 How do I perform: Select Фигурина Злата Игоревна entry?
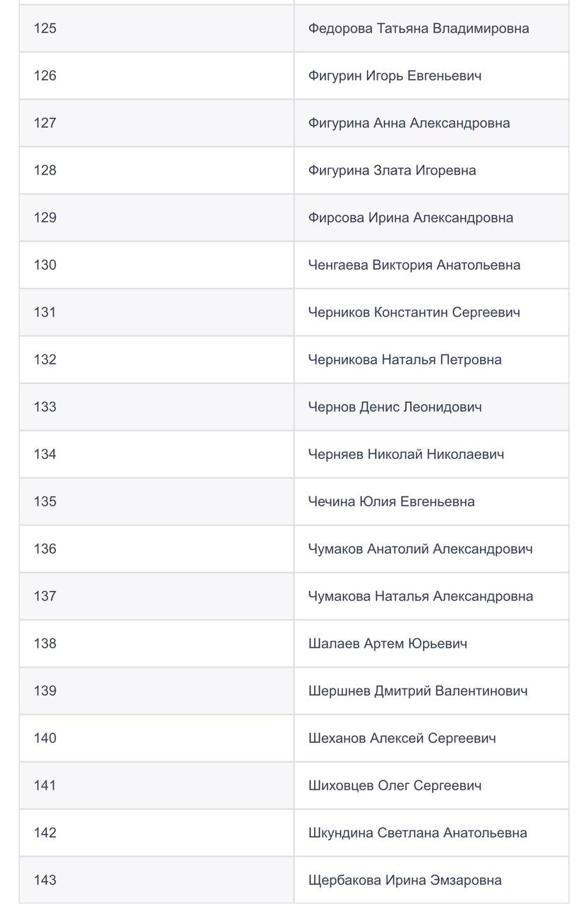392,170
